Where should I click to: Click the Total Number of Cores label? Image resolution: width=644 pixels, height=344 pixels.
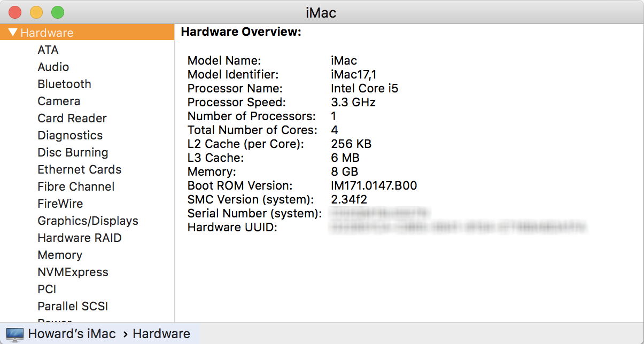[x=252, y=130]
